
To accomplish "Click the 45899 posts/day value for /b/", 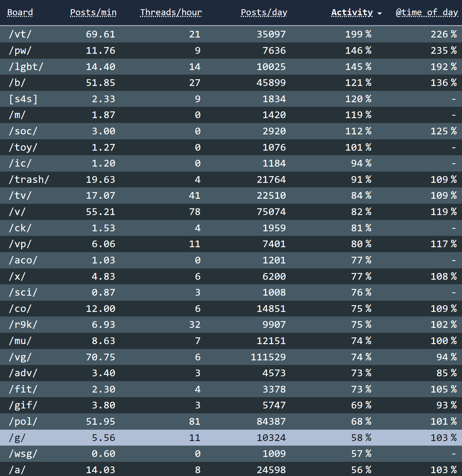I will [271, 83].
